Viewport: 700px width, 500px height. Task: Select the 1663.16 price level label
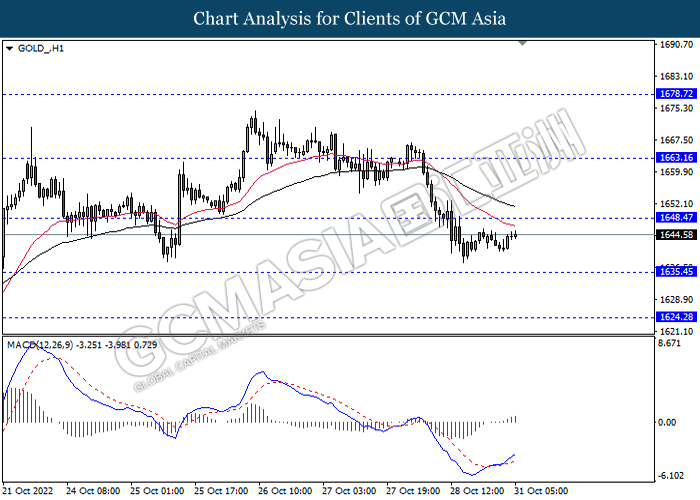click(x=676, y=157)
